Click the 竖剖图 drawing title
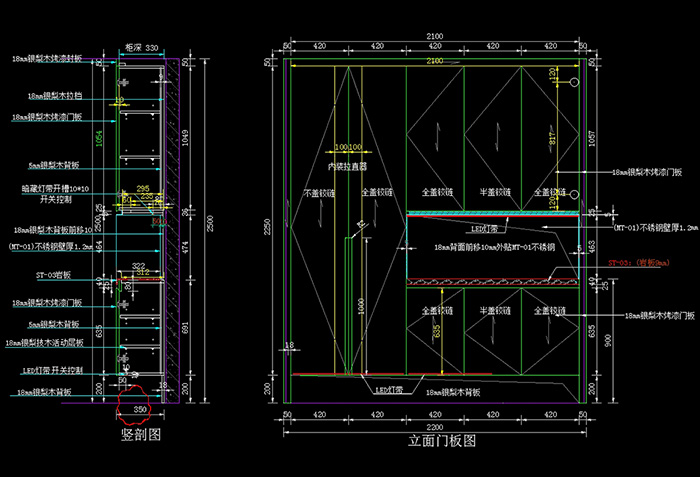Image resolution: width=700 pixels, height=477 pixels. coord(141,434)
